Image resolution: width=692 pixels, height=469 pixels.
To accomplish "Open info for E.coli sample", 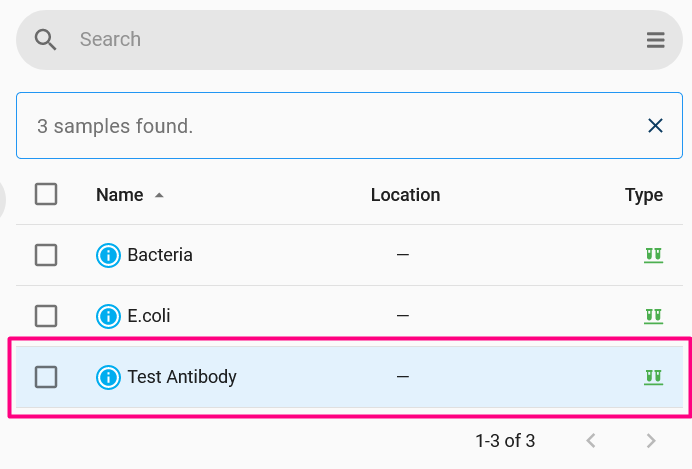I will tap(108, 316).
